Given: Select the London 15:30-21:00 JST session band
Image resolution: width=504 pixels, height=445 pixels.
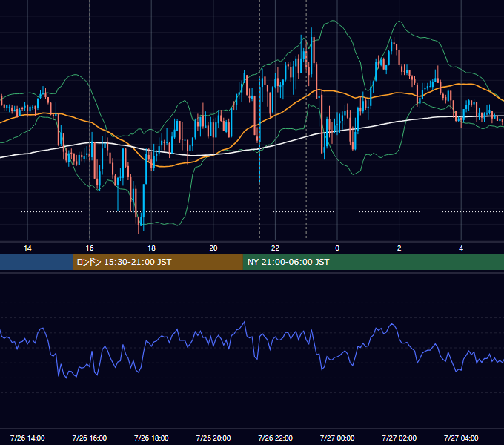Looking at the screenshot, I should click(x=157, y=262).
